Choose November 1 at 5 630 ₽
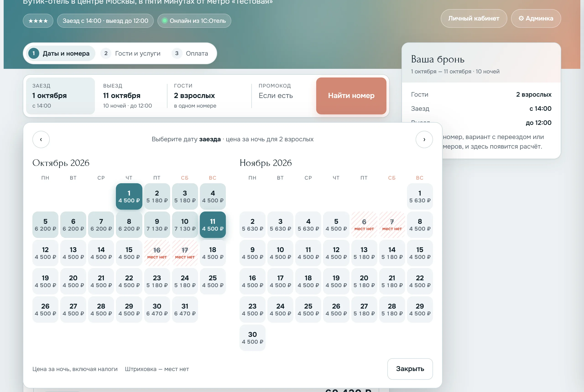584x392 pixels. click(420, 196)
